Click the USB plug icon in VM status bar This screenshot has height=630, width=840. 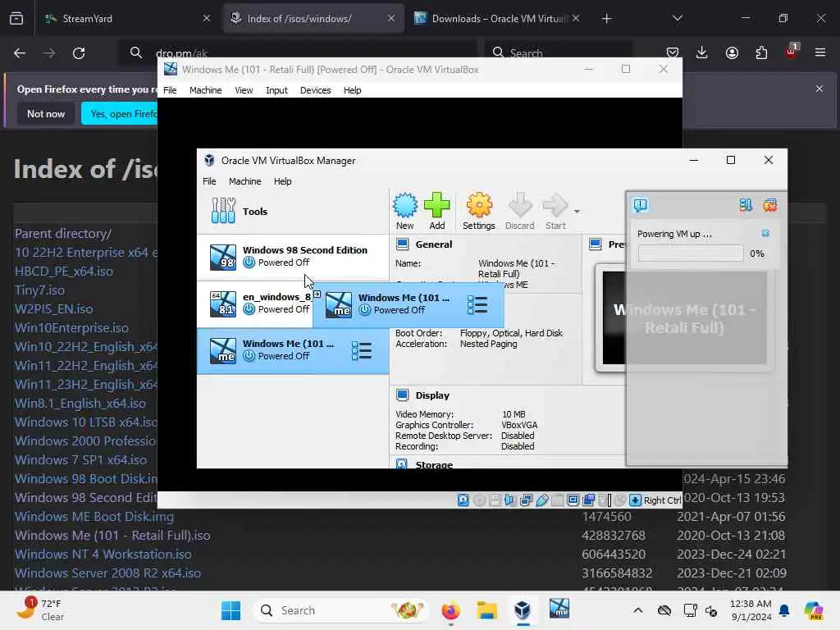(542, 500)
